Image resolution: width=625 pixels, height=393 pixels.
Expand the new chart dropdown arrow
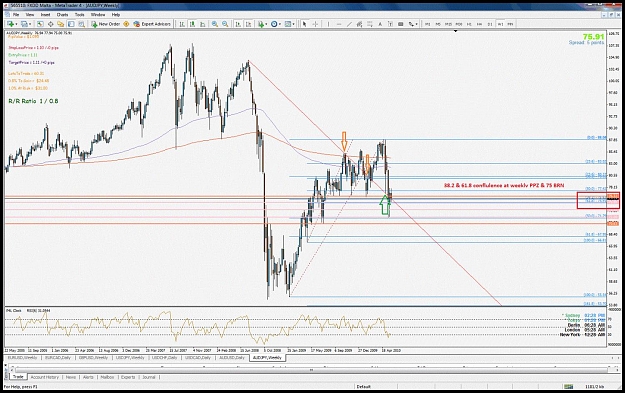[17, 24]
